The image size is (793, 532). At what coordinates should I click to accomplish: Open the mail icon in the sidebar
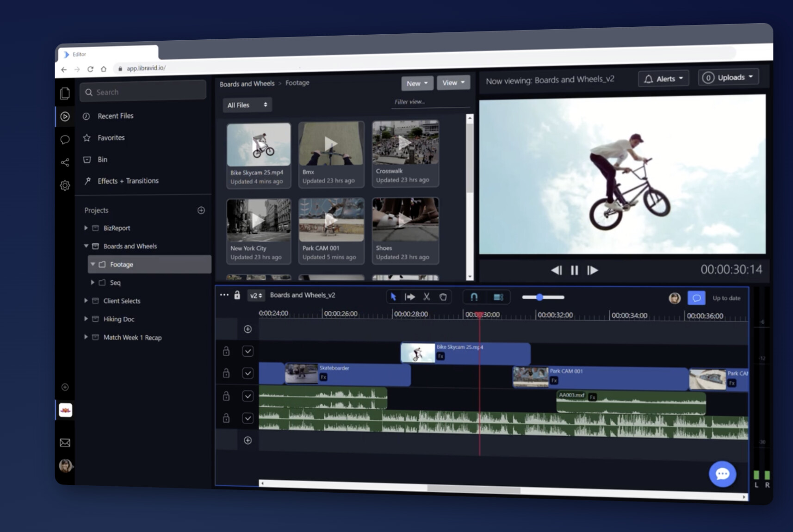[65, 443]
